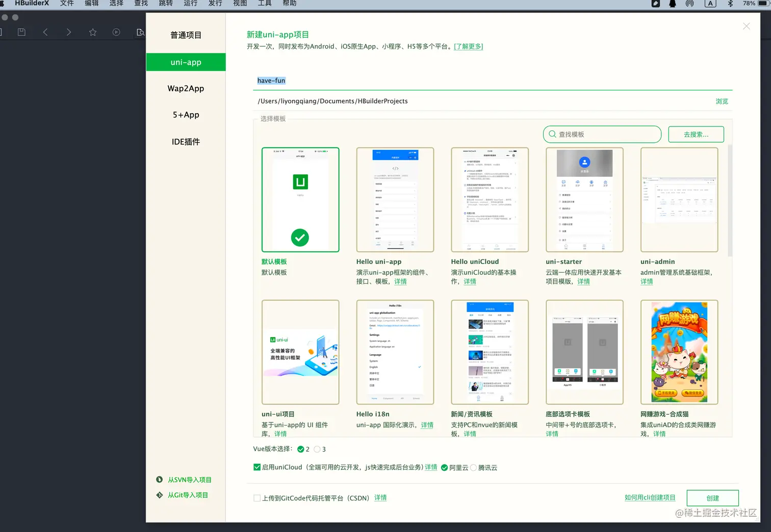This screenshot has width=771, height=532.
Task: Click the 查找模板 search field
Action: 602,135
